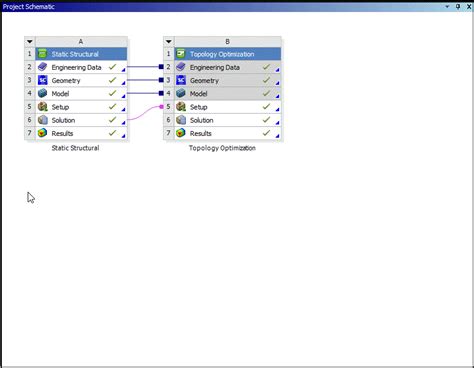The height and width of the screenshot is (368, 474).
Task: Select the Model cell in system A
Action: (81, 94)
